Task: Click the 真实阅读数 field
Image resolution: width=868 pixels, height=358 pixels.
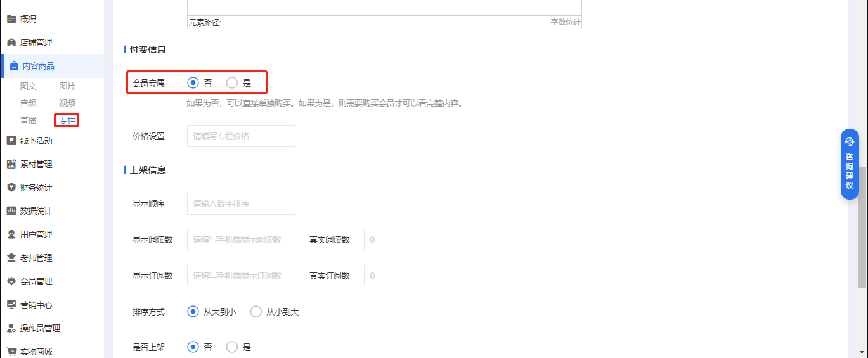Action: (418, 240)
